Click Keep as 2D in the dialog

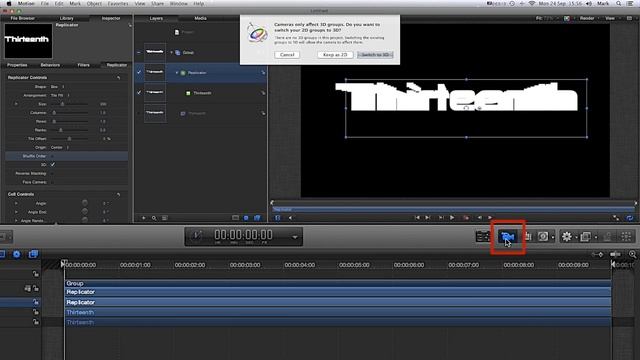[x=335, y=55]
